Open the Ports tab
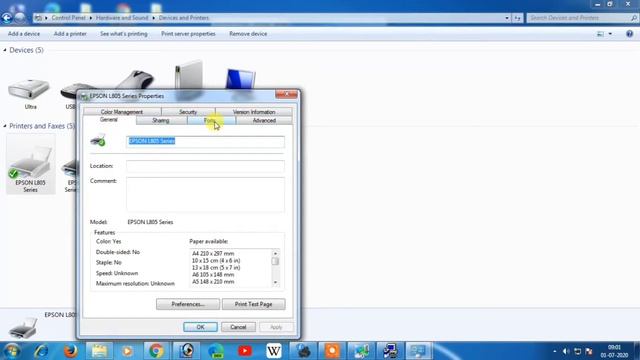The image size is (640, 360). click(x=211, y=120)
